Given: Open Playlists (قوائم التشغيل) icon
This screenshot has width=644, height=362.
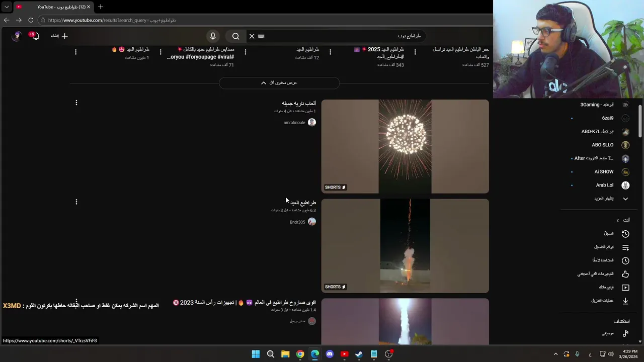Looking at the screenshot, I should click(625, 247).
